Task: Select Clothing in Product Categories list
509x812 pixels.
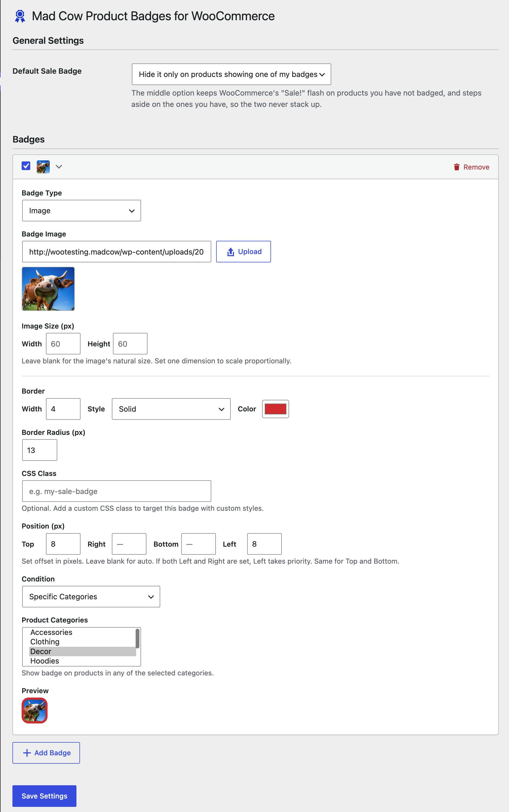Action: point(82,642)
